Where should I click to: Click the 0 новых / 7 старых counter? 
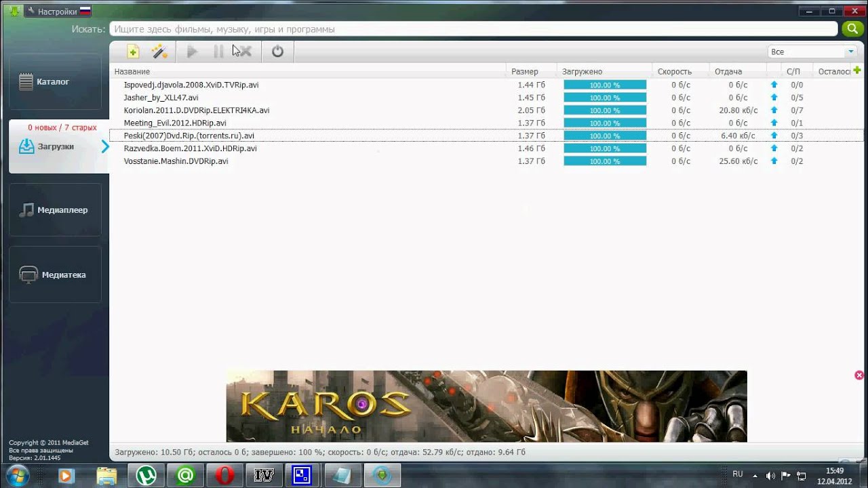pyautogui.click(x=62, y=127)
